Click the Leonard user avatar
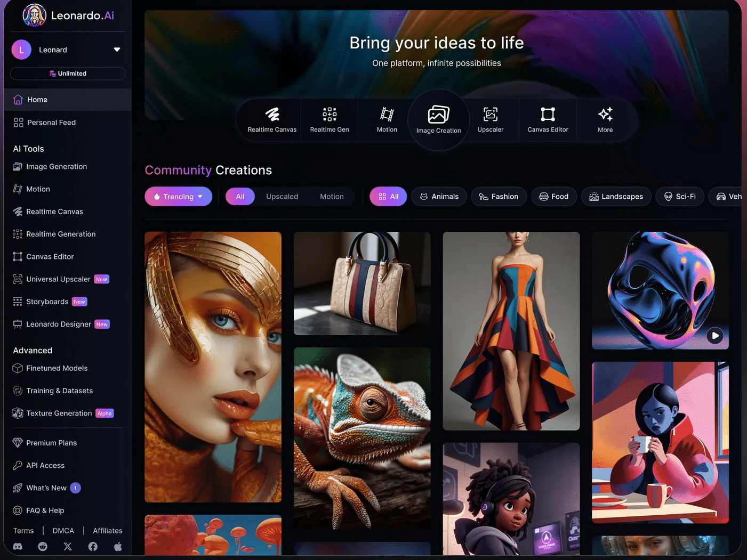Viewport: 747px width, 560px height. [21, 50]
